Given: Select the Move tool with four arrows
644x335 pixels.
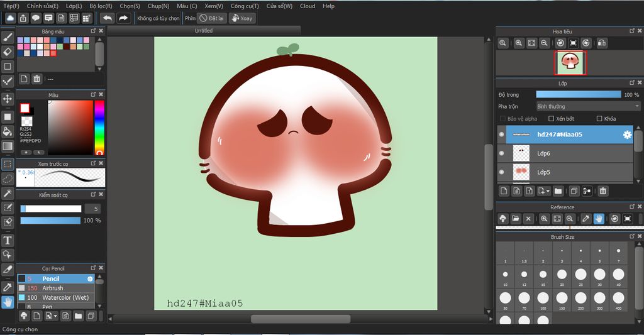Looking at the screenshot, I should (x=8, y=99).
